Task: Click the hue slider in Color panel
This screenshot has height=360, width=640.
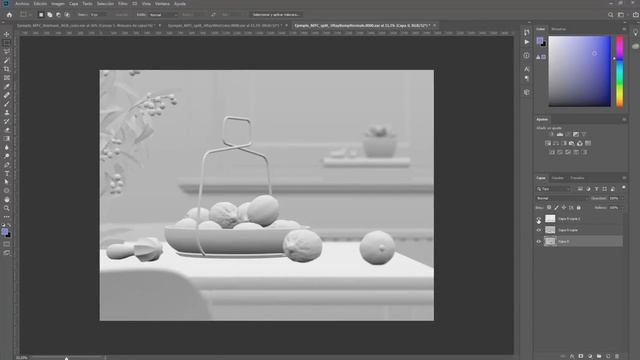Action: click(x=620, y=71)
